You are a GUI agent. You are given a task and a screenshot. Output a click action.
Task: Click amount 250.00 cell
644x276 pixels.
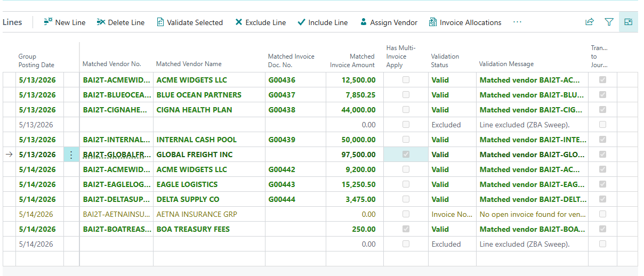coord(355,229)
